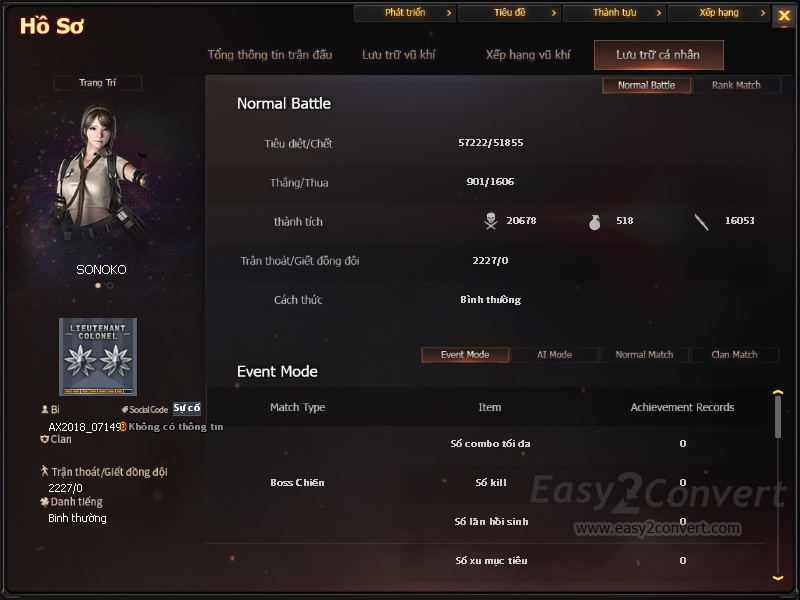The width and height of the screenshot is (800, 600).
Task: Click the headshot skull icon in thành tích
Action: 491,221
